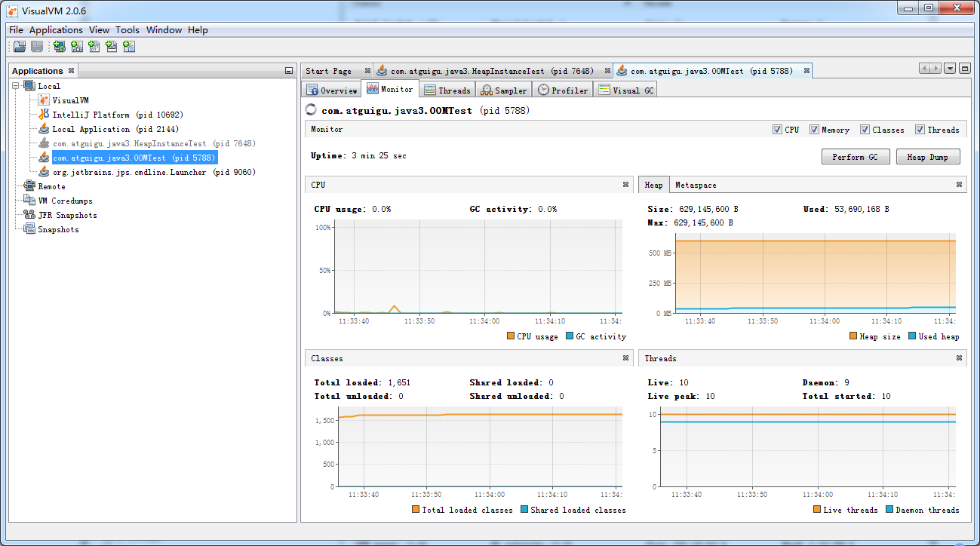Screen dimensions: 980x546
Task: Click the GC activity legend swatch
Action: click(570, 336)
